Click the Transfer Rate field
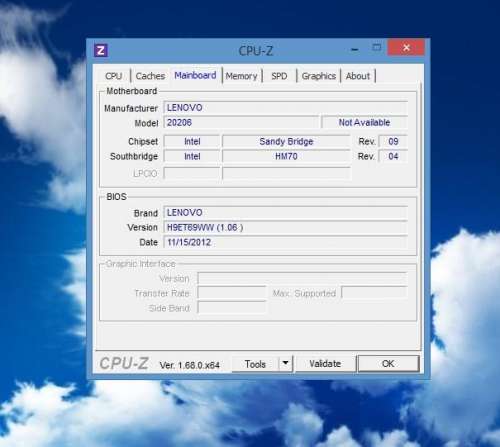The image size is (500, 447). pyautogui.click(x=232, y=293)
